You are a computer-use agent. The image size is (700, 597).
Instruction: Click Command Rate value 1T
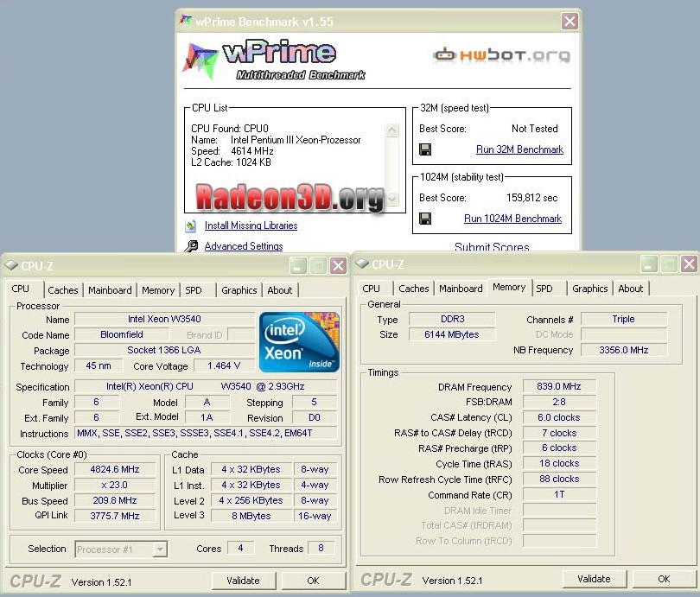tap(559, 494)
